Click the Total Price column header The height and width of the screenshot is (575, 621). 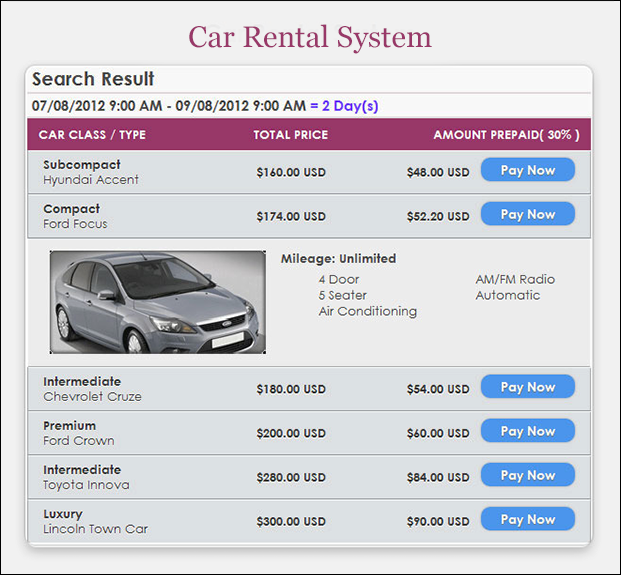click(x=290, y=135)
